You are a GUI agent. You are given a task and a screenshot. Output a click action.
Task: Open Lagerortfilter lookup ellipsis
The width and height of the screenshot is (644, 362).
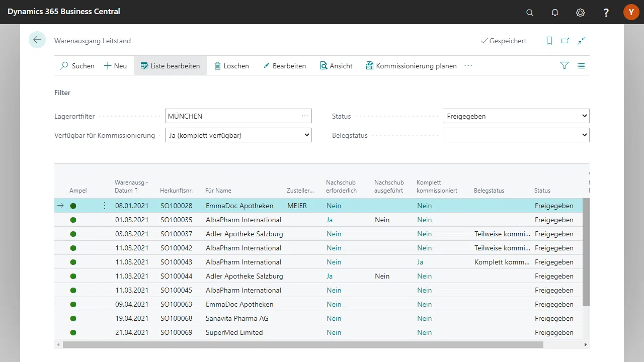305,116
